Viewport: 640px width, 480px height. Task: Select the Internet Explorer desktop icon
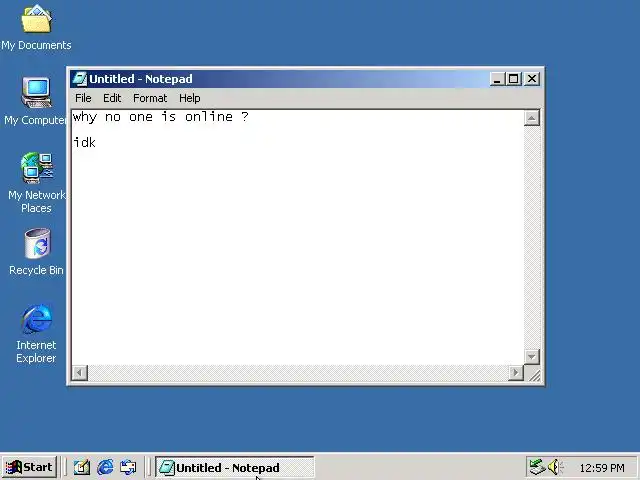(x=36, y=333)
